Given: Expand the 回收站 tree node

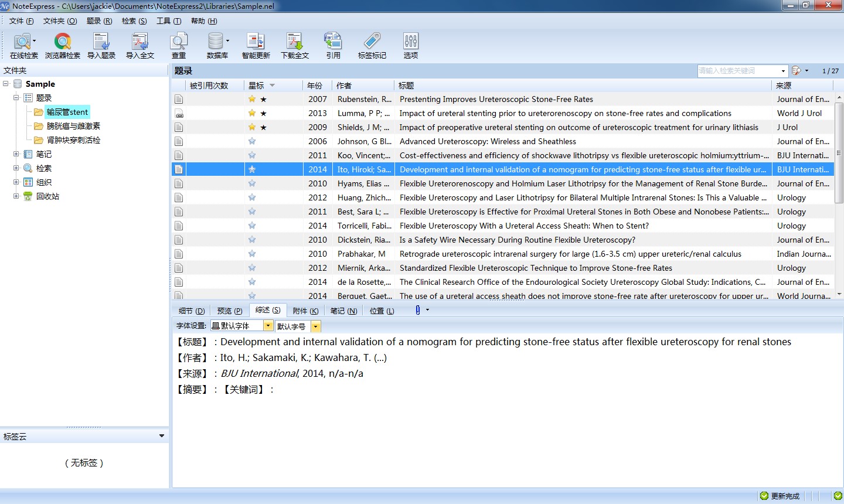Looking at the screenshot, I should 16,196.
